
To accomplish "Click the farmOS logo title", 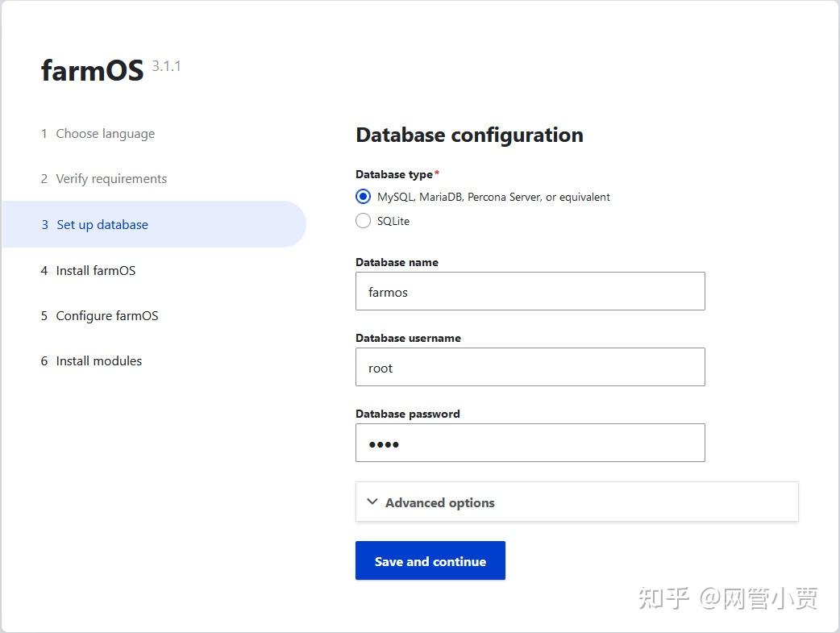I will tap(92, 70).
